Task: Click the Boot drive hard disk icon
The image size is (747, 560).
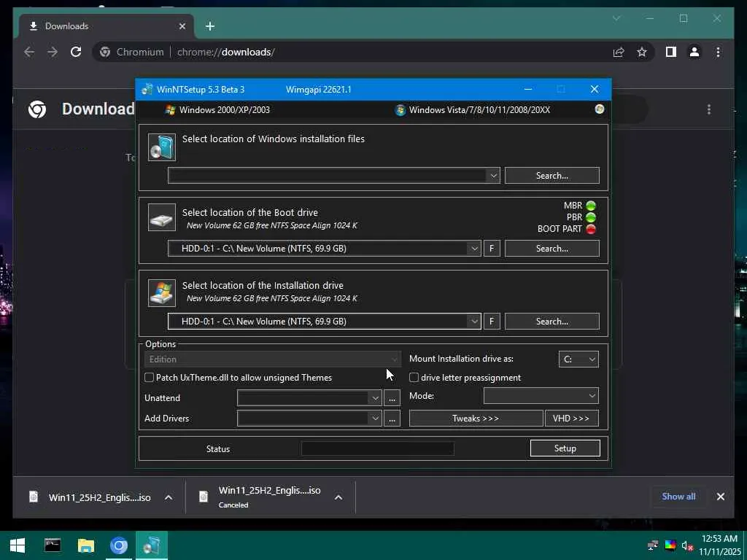Action: tap(162, 217)
